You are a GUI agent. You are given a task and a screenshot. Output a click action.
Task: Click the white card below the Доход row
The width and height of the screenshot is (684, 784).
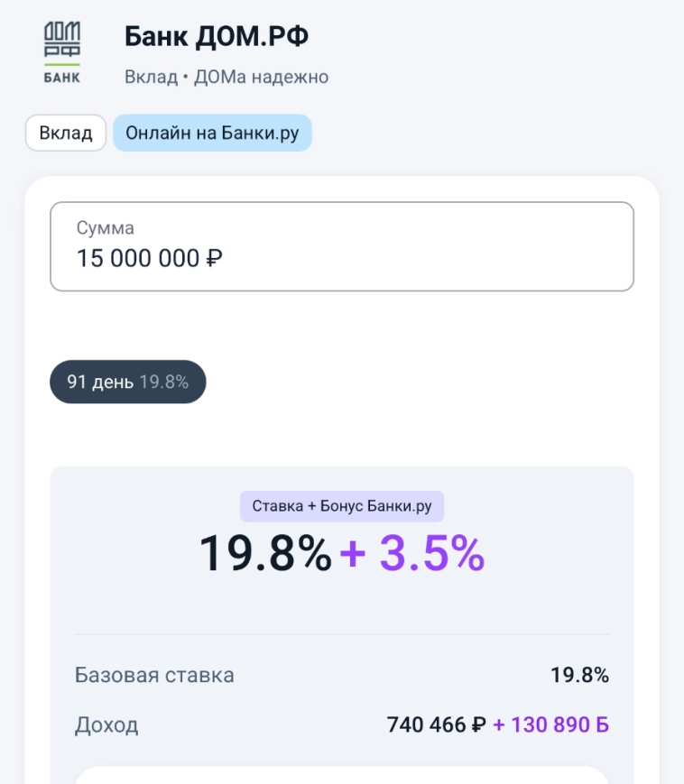tap(342, 775)
